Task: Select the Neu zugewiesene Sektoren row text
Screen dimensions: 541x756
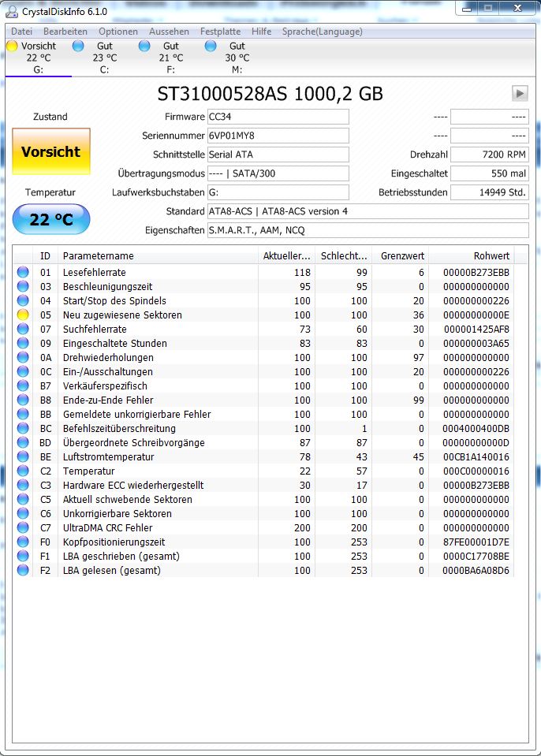Action: tap(122, 315)
